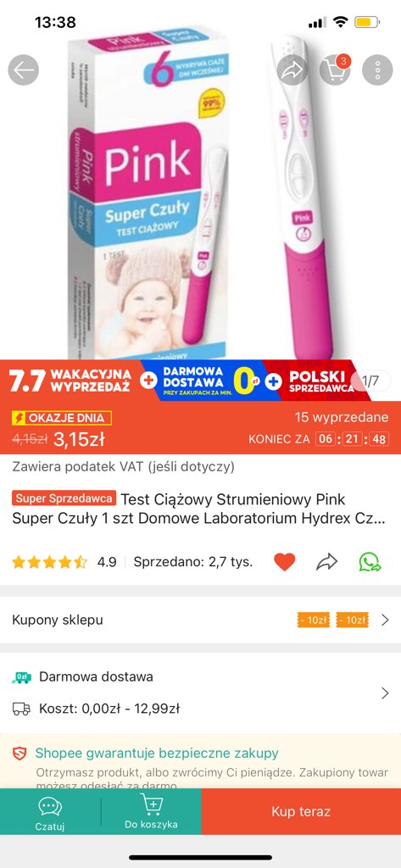The image size is (401, 868).
Task: Tap the 1/7 image counter
Action: [x=370, y=381]
